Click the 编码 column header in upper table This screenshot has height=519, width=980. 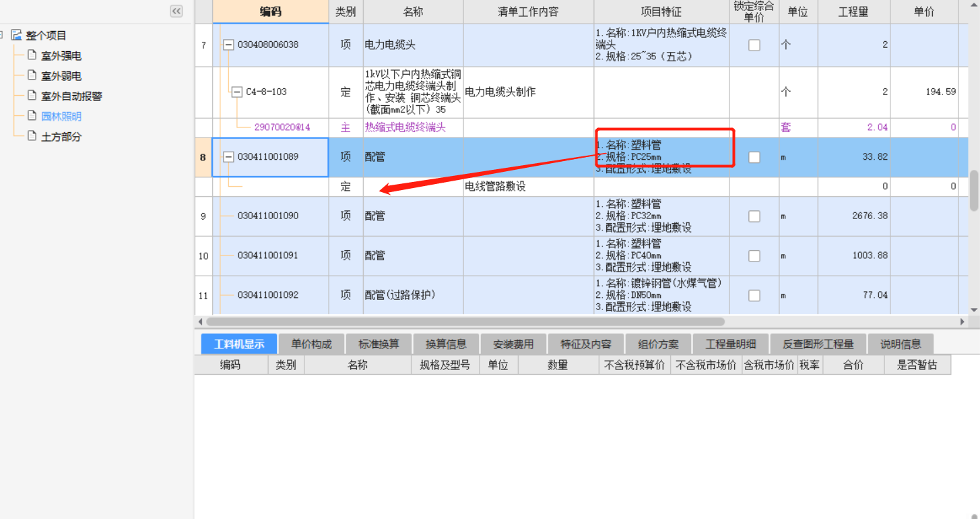[271, 12]
